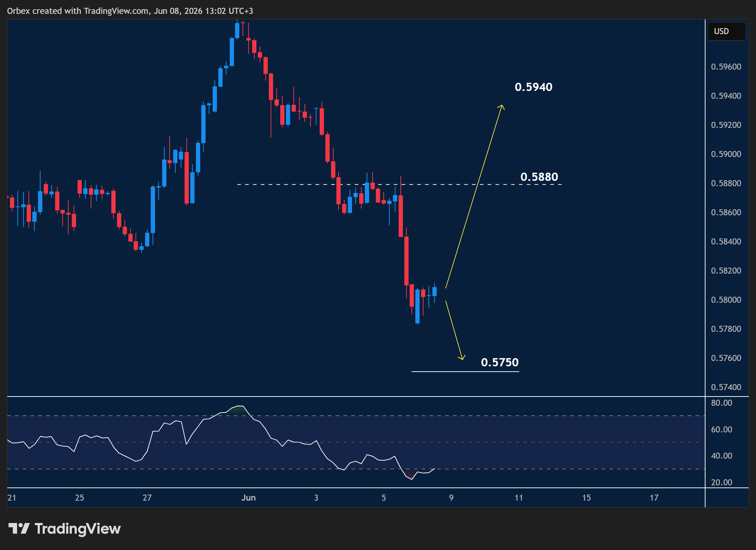This screenshot has height=550, width=756.
Task: Click the 0.59000 price axis label
Action: coord(726,154)
